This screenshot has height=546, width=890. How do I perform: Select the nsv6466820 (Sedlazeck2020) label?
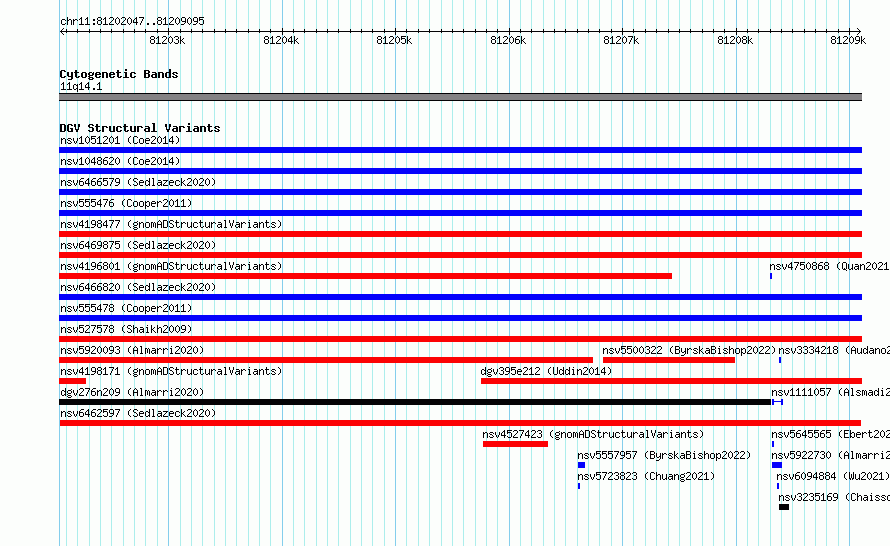(x=138, y=287)
